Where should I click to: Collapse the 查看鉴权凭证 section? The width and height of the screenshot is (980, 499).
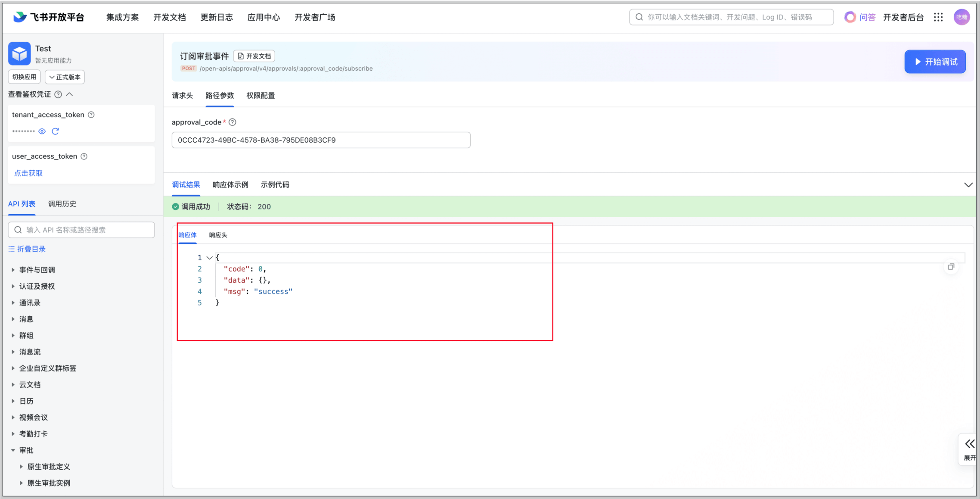[x=70, y=94]
